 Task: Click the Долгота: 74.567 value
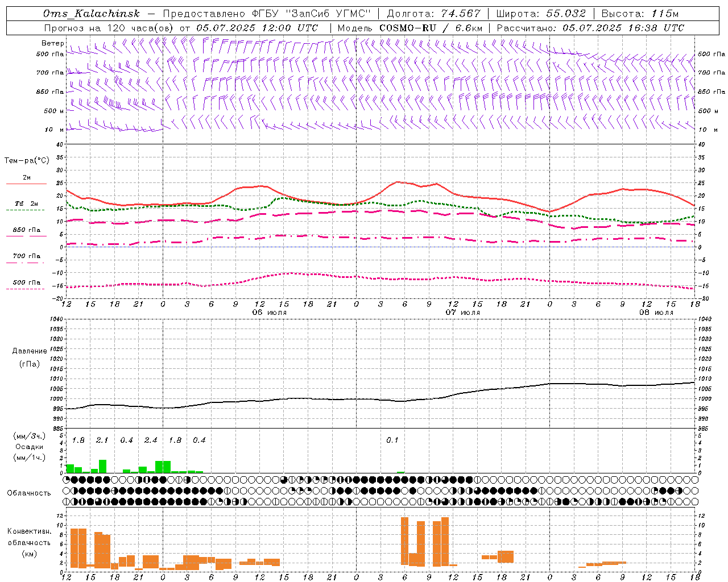click(433, 14)
